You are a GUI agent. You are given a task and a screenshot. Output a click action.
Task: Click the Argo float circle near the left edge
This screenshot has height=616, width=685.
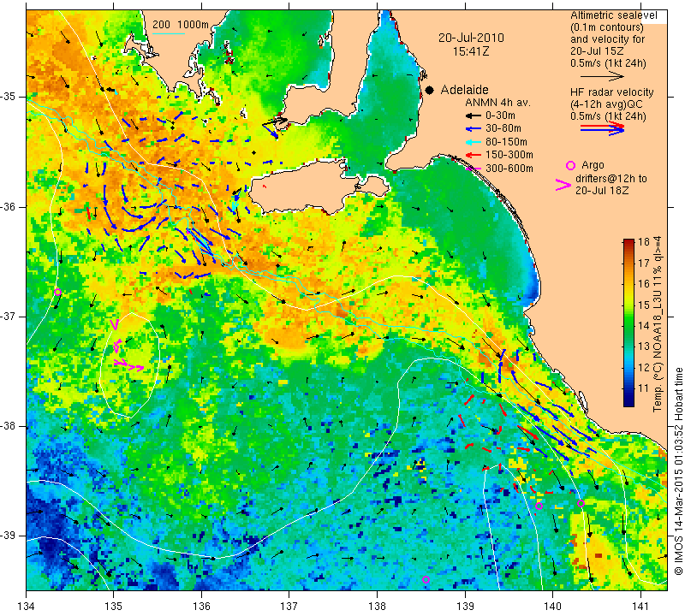(x=57, y=292)
